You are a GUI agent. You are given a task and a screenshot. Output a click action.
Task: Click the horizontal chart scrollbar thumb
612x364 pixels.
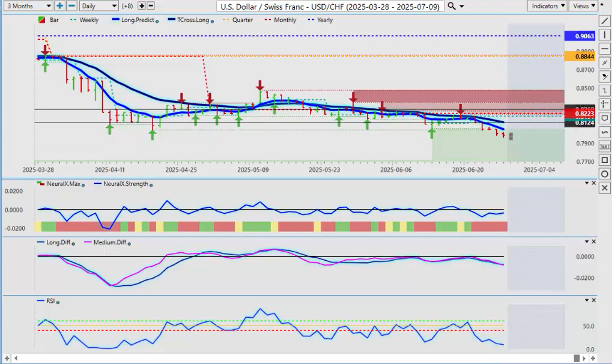click(x=577, y=359)
